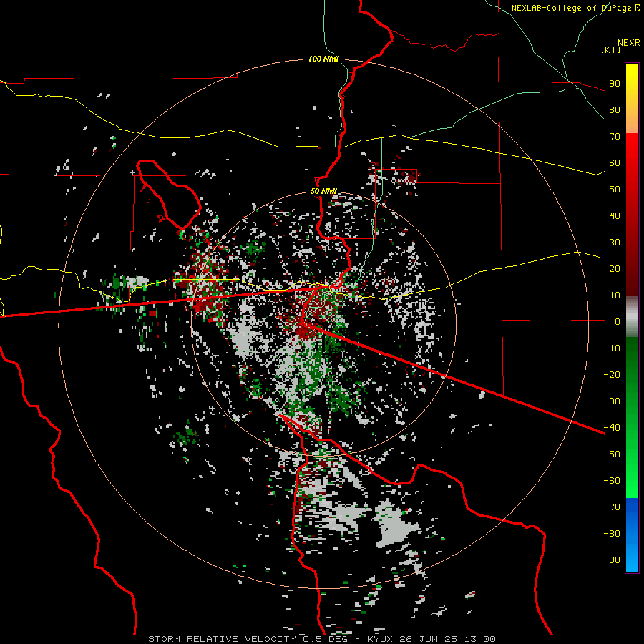This screenshot has width=644, height=644.
Task: Click the -40 value on the color scale
Action: point(612,428)
